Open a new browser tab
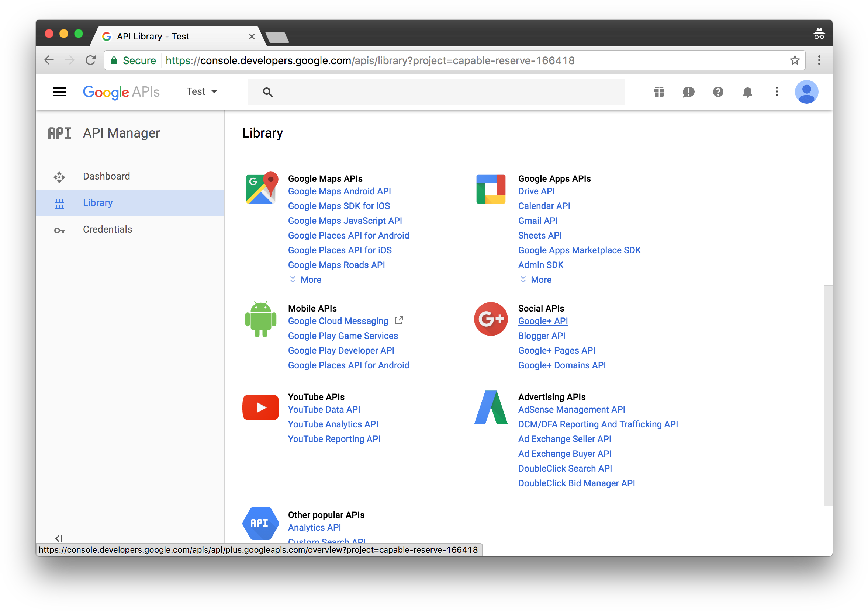 (277, 37)
